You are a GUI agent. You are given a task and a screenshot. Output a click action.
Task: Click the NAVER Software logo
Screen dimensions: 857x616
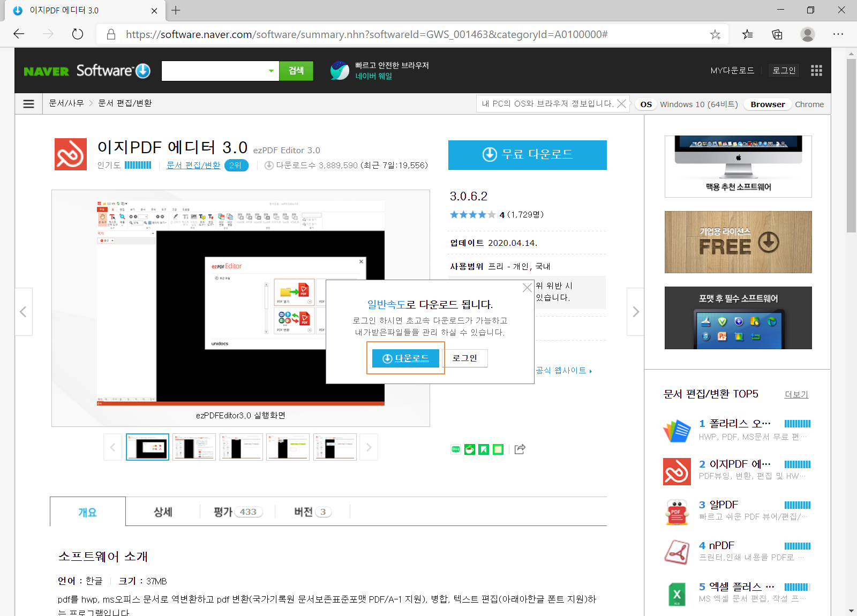87,71
